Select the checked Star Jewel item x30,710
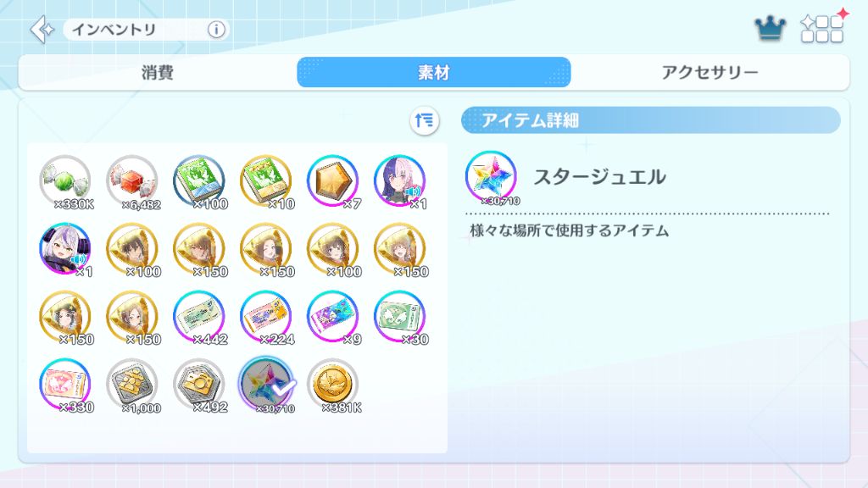This screenshot has width=868, height=488. 267,385
